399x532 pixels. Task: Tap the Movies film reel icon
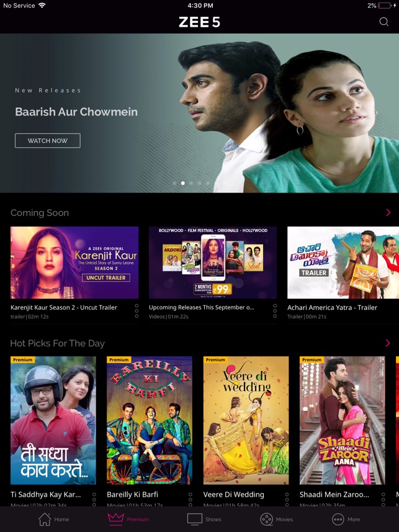[x=266, y=519]
